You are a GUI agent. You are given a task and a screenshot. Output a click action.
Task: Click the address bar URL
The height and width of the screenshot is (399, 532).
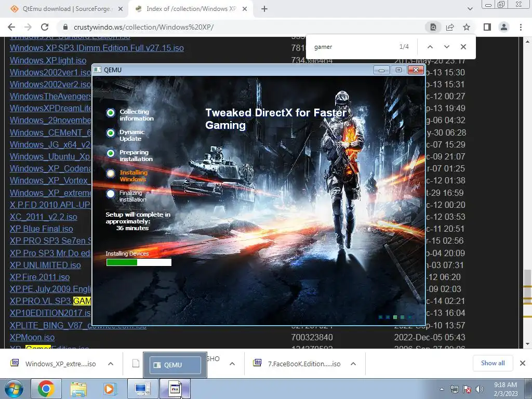(144, 27)
